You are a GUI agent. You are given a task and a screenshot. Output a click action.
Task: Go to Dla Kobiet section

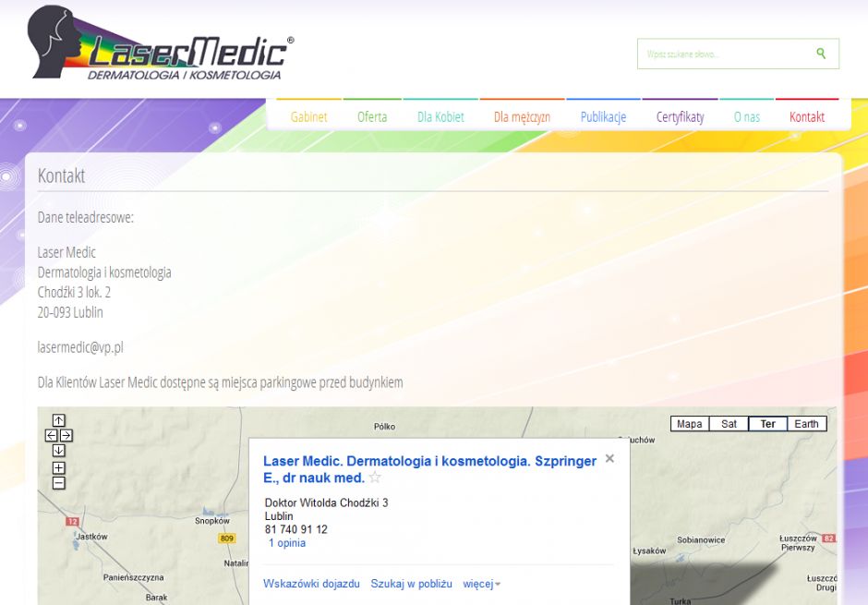pyautogui.click(x=440, y=116)
